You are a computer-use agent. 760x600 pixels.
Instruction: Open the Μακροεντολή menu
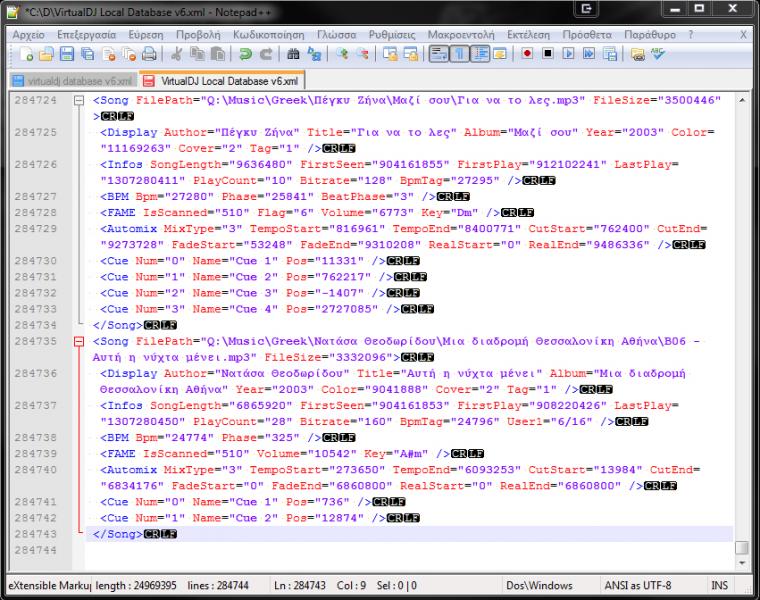[461, 35]
